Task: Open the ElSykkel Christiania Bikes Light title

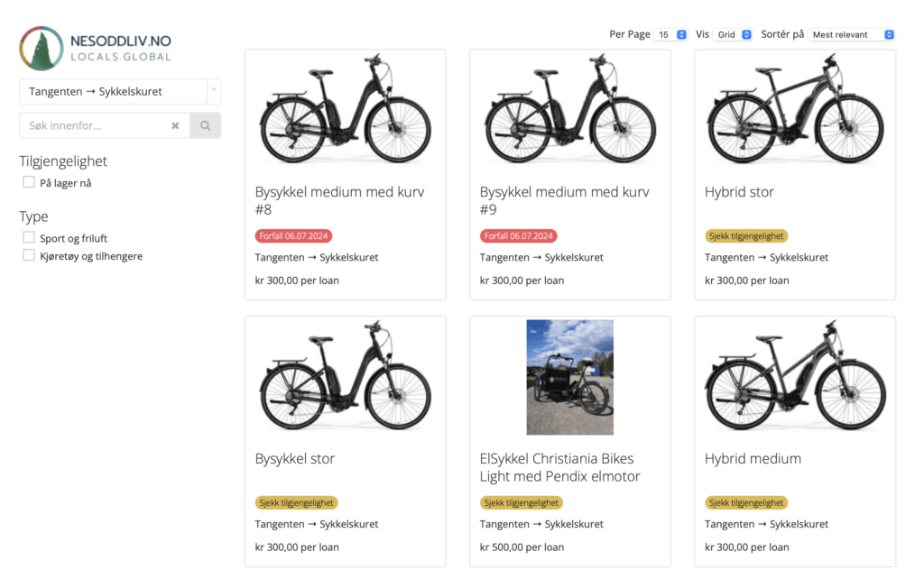Action: [559, 467]
